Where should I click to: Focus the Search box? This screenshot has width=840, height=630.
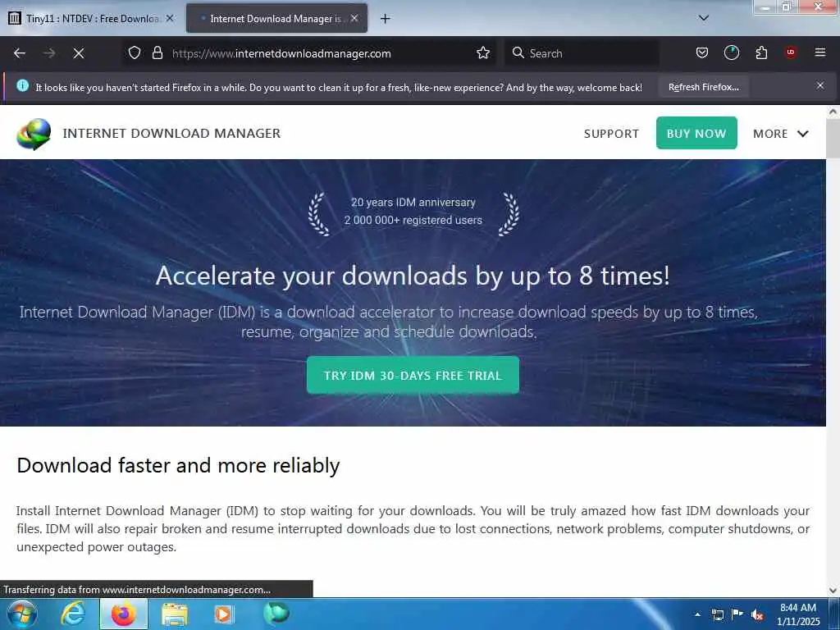pos(582,53)
